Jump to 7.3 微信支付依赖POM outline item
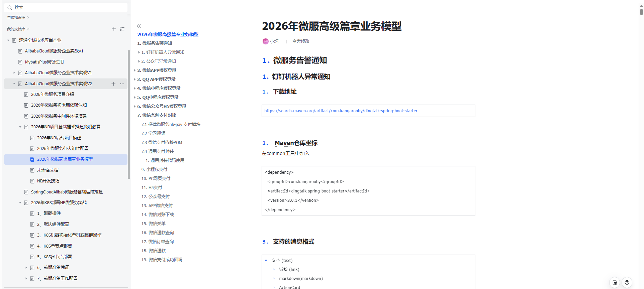This screenshot has height=289, width=644. point(162,143)
